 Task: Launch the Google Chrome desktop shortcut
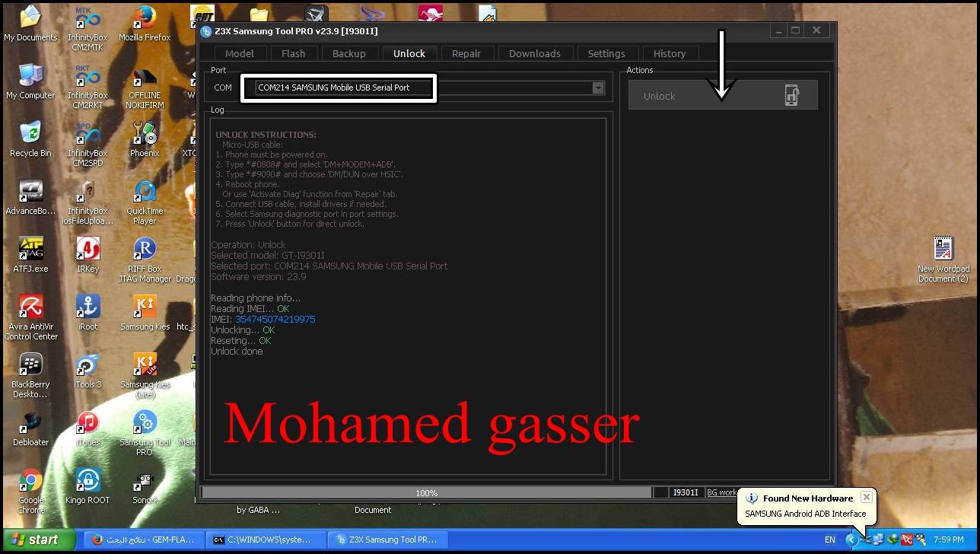point(30,490)
